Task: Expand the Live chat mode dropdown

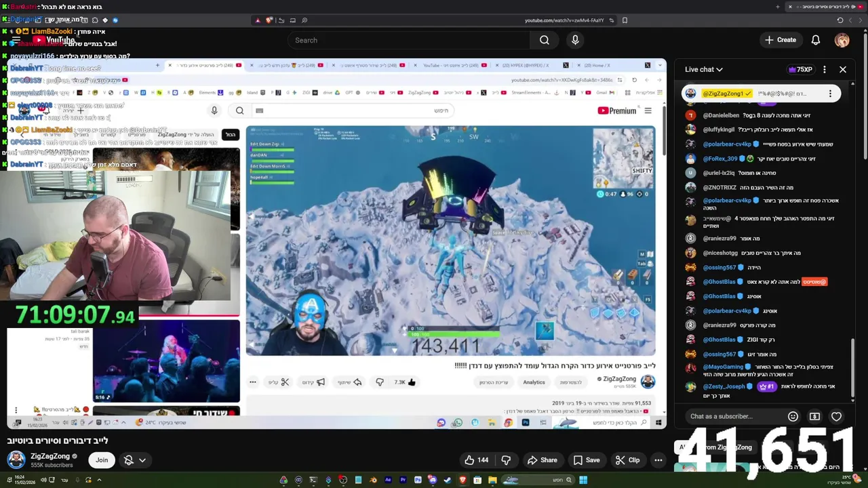Action: (703, 69)
